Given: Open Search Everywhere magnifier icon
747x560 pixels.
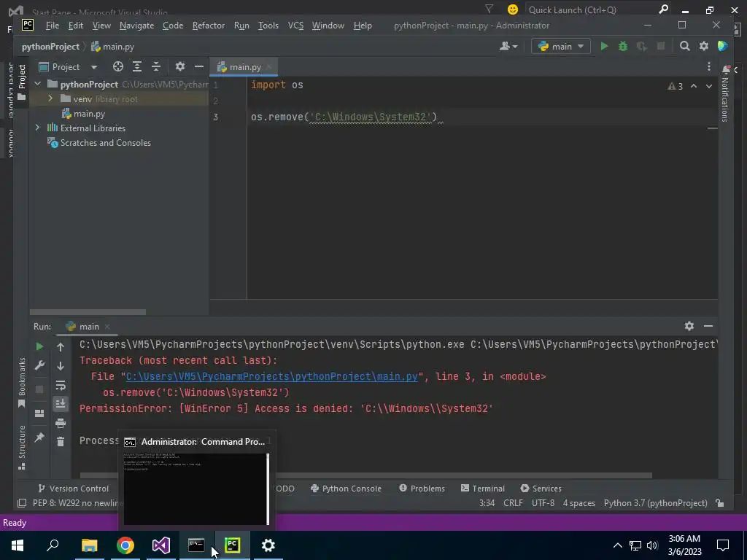Looking at the screenshot, I should (x=684, y=46).
